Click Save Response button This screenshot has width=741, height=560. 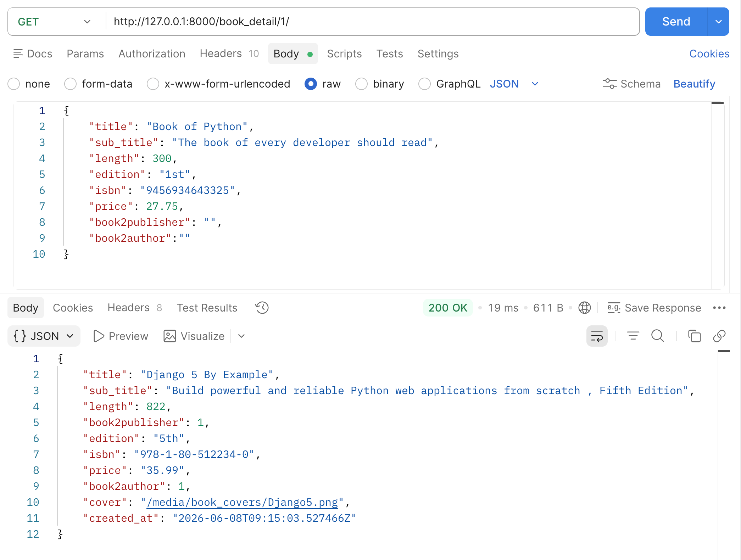point(654,308)
